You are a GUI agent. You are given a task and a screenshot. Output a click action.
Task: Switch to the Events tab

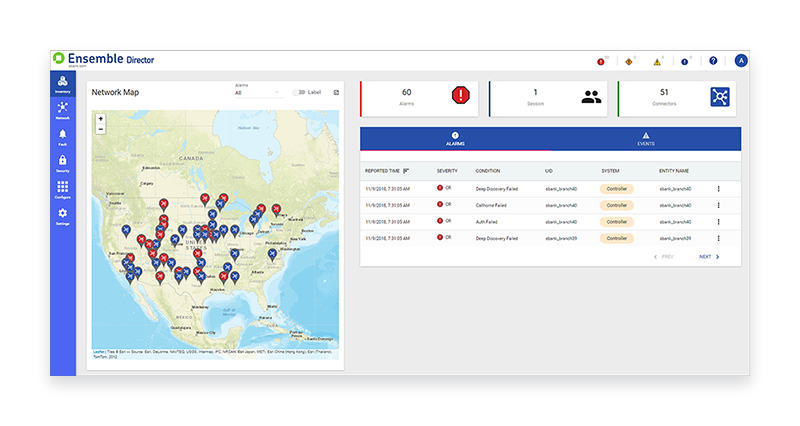tap(646, 139)
